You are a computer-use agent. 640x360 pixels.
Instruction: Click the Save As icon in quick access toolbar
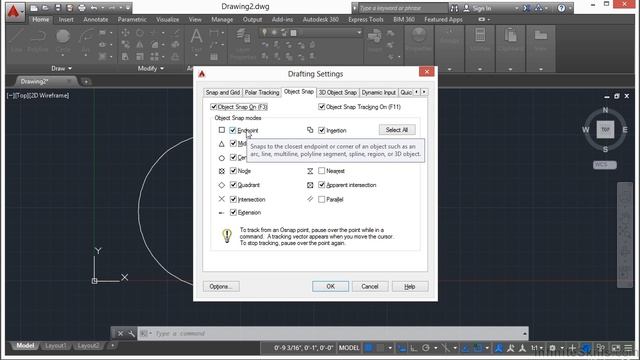pos(69,8)
